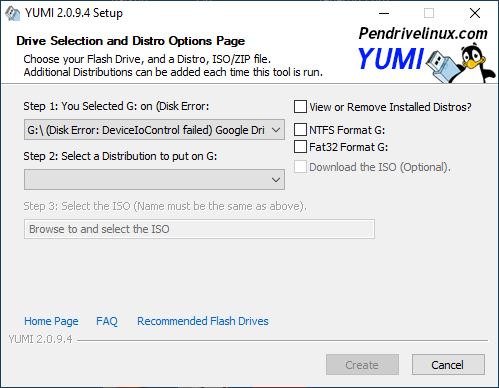
Task: Click the Create button
Action: pos(362,365)
